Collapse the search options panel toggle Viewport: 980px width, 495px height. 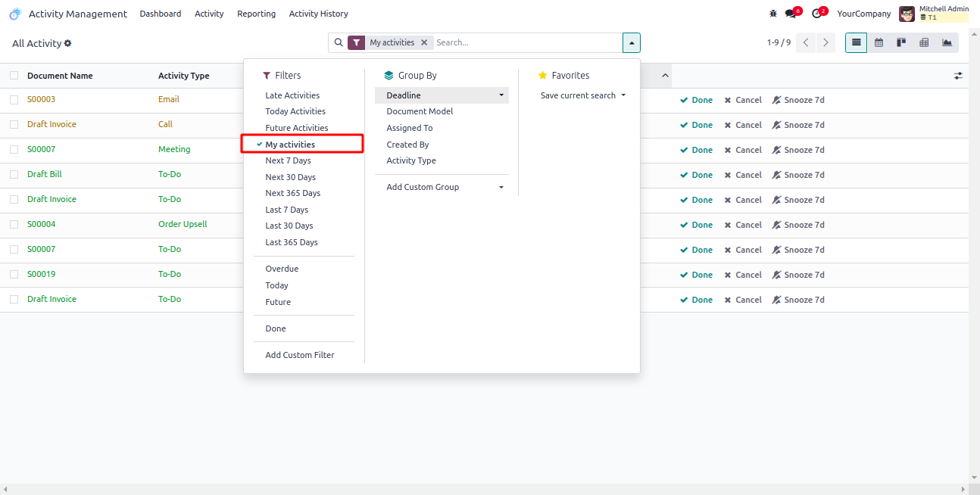(x=632, y=43)
